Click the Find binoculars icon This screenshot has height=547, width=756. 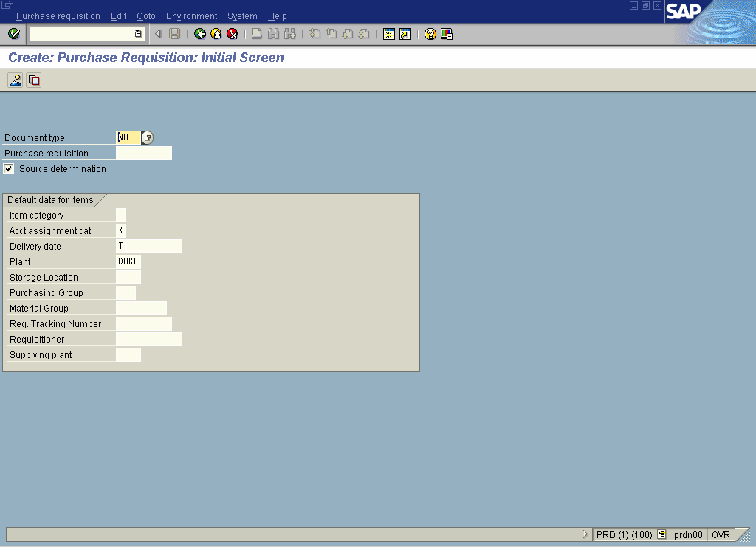pos(273,34)
